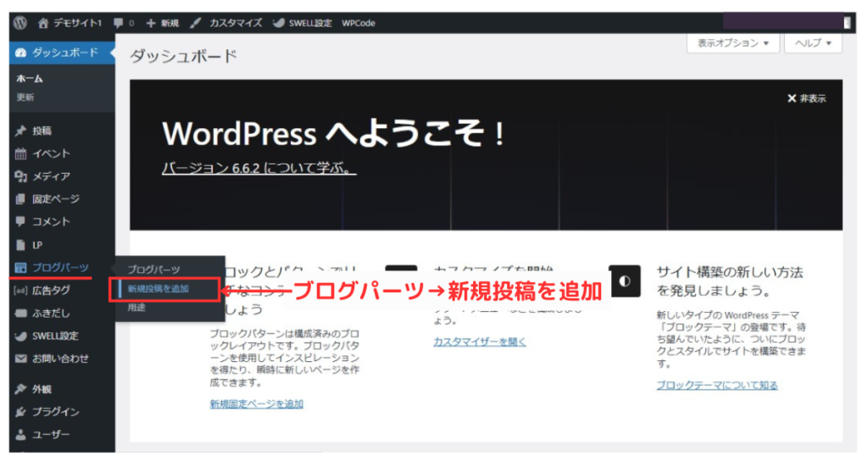Image resolution: width=868 pixels, height=456 pixels.
Task: Click the ダッシュボード page heading
Action: (x=183, y=56)
